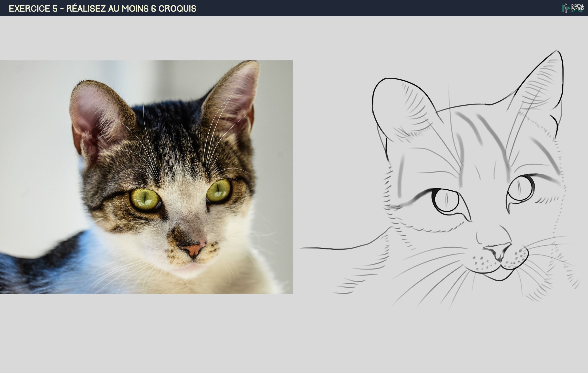Click the word CROQUIS in the header
This screenshot has height=373, width=588.
pos(177,8)
